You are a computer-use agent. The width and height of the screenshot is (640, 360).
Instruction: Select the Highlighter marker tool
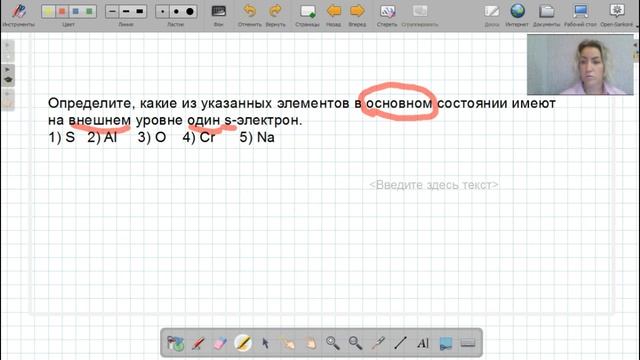(x=243, y=343)
